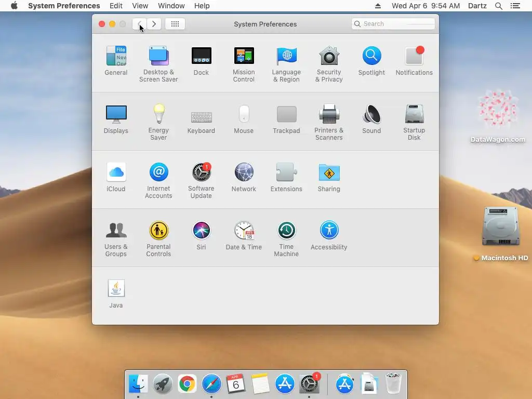Screen dimensions: 532x399
Task: Open Notes from the Dock
Action: (x=260, y=384)
